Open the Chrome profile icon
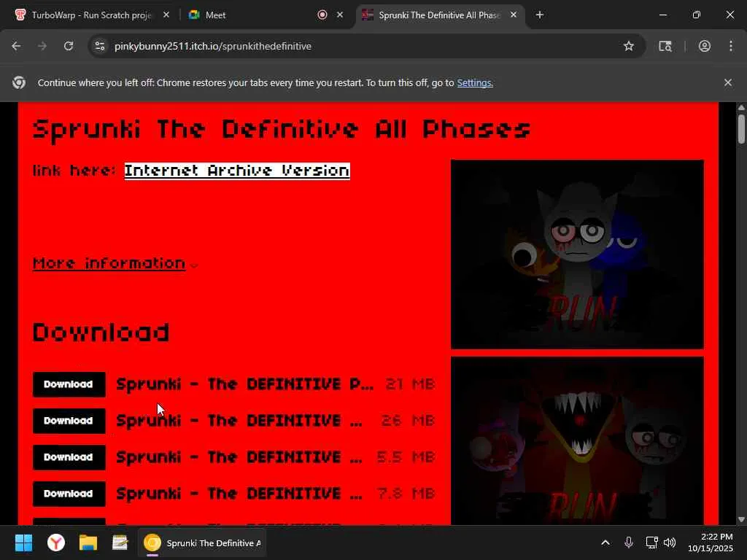 click(705, 46)
